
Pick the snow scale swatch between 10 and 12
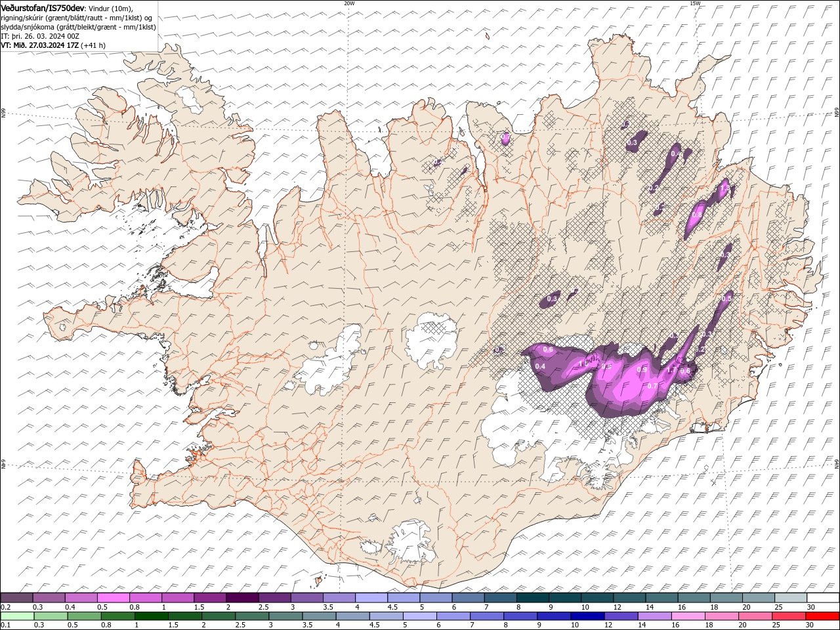597,597
